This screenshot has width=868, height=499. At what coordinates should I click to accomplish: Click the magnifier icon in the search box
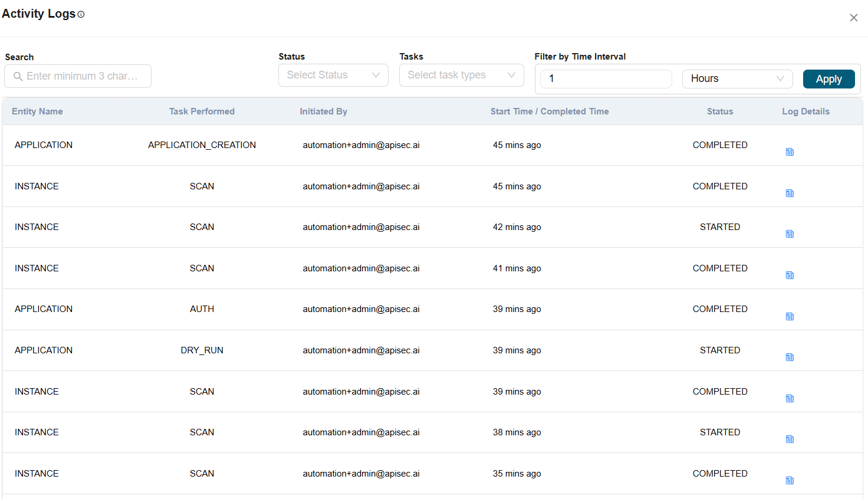tap(18, 76)
